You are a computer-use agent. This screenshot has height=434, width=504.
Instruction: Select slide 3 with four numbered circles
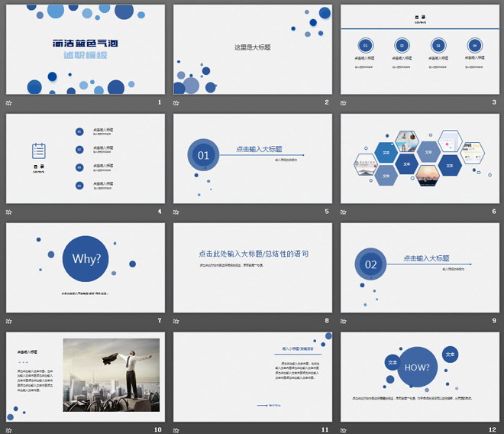click(x=420, y=49)
